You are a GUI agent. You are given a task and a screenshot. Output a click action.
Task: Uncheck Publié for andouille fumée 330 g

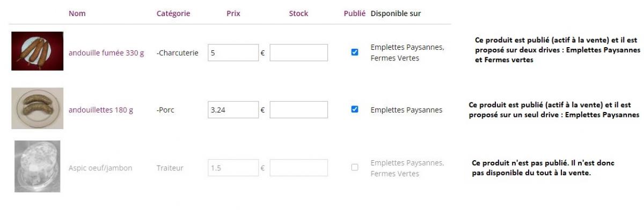tap(354, 52)
